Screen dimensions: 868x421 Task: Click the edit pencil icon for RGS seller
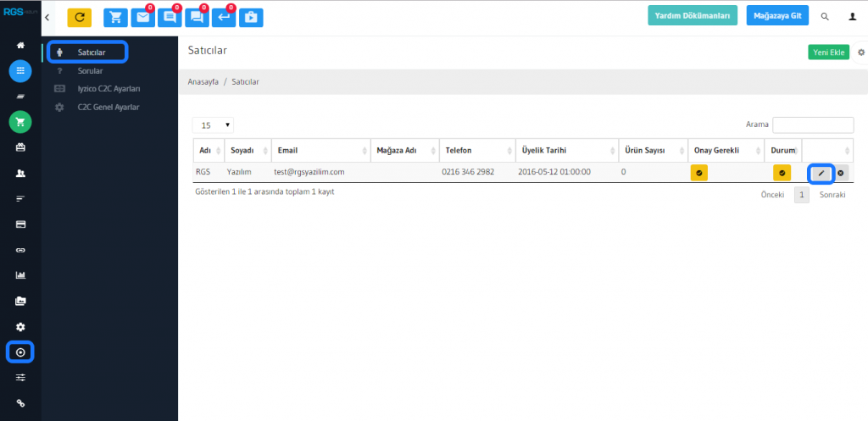(820, 173)
